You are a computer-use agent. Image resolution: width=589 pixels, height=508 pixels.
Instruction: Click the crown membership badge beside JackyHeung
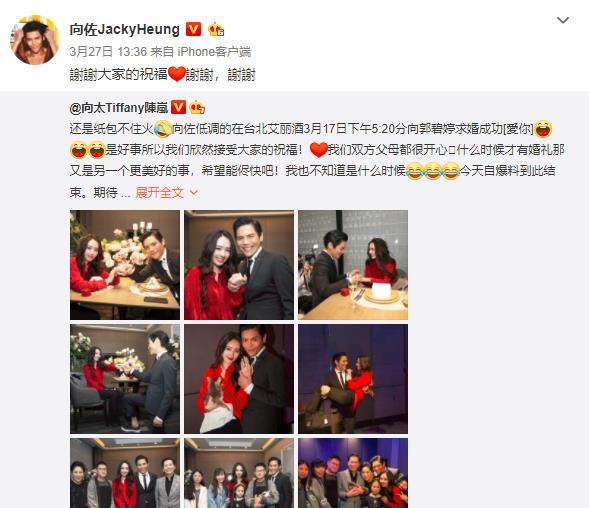pyautogui.click(x=216, y=29)
